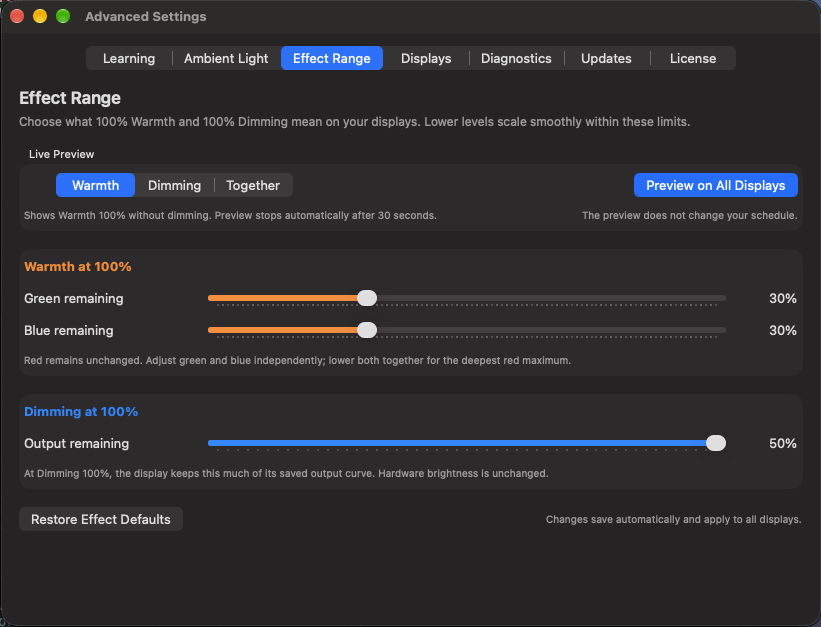Switch to the Updates tab
This screenshot has height=627, width=821.
coord(606,58)
